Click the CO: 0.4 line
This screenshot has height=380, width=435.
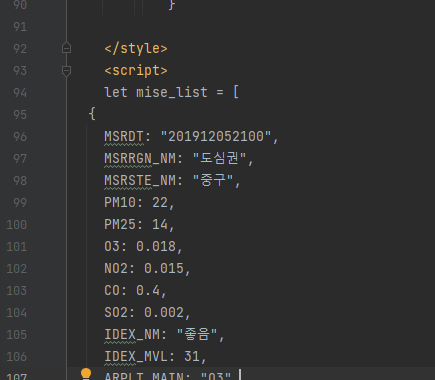point(135,291)
